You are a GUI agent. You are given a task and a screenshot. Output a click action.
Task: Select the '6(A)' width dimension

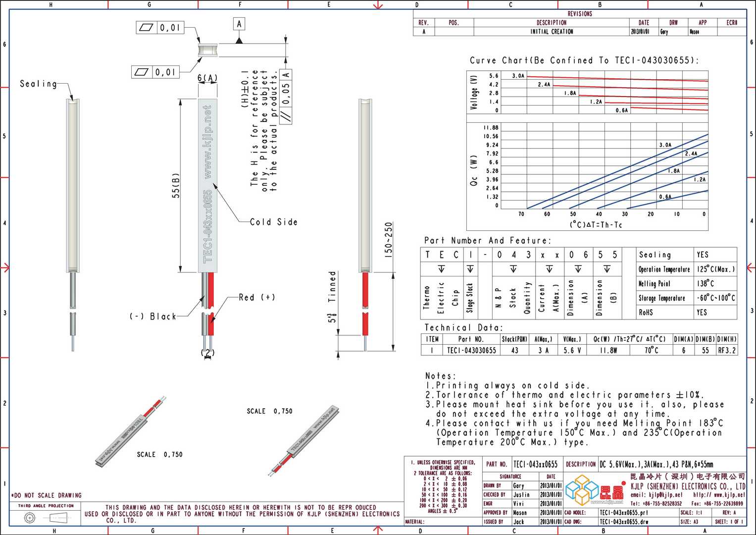point(207,78)
